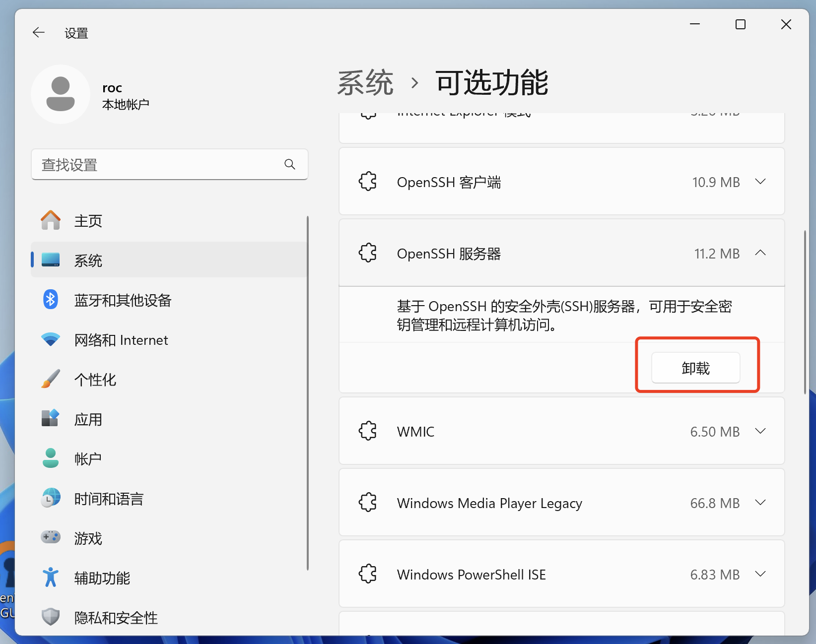Viewport: 816px width, 644px height.
Task: Click the 系统 breadcrumb link
Action: [x=365, y=82]
